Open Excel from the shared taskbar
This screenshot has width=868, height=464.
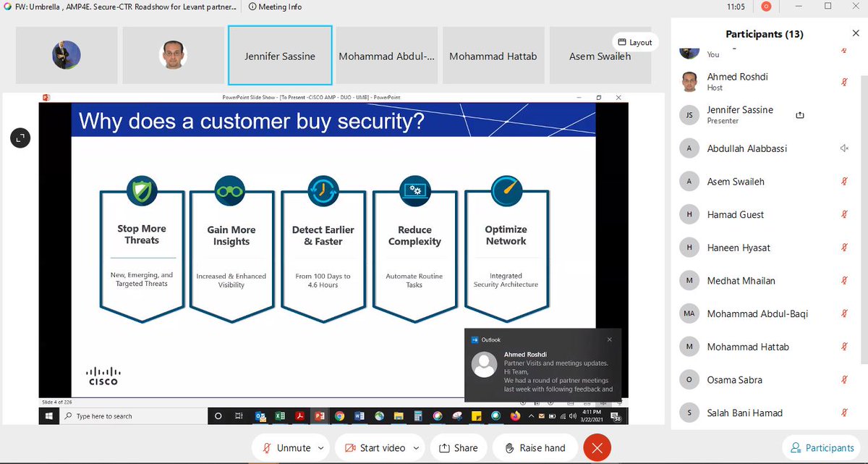pos(280,416)
